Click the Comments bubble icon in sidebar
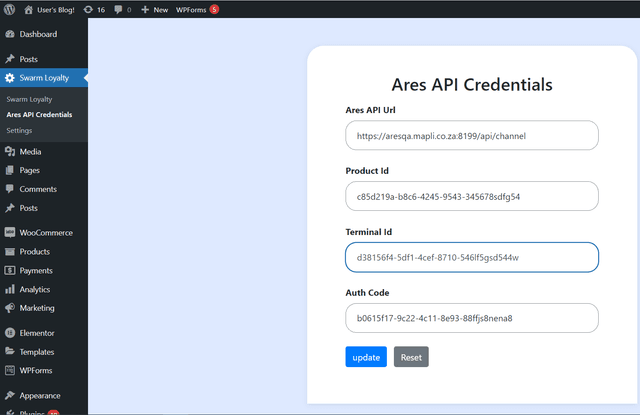 pyautogui.click(x=10, y=189)
